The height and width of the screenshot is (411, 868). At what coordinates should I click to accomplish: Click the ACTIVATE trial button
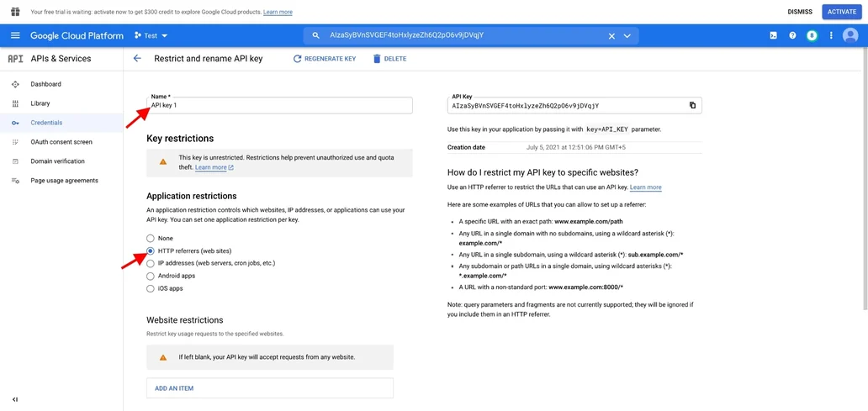[x=841, y=12]
